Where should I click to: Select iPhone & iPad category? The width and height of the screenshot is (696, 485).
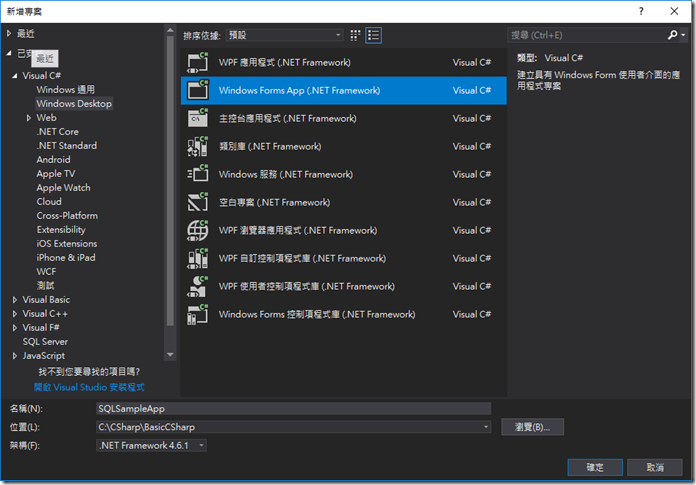(66, 257)
